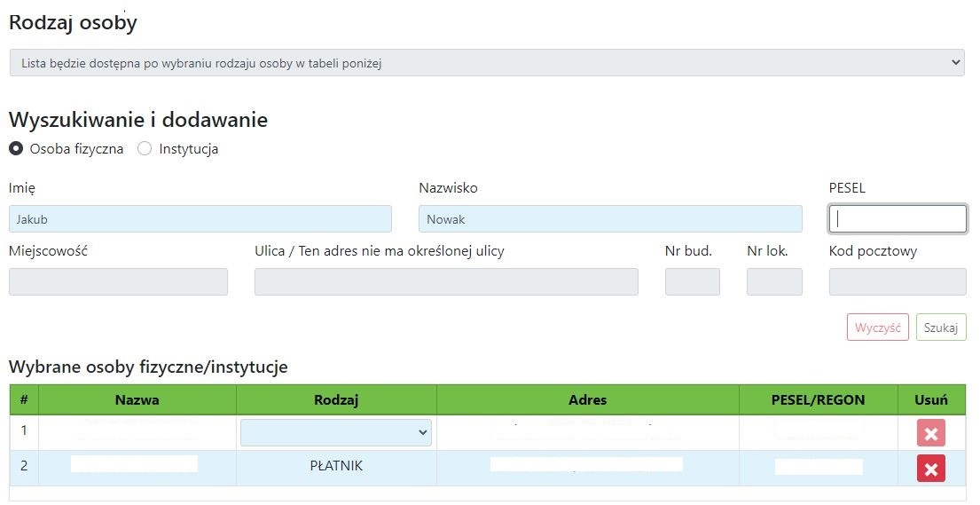Click the Nazwisko field containing Nowak
The width and height of the screenshot is (980, 505).
point(609,219)
